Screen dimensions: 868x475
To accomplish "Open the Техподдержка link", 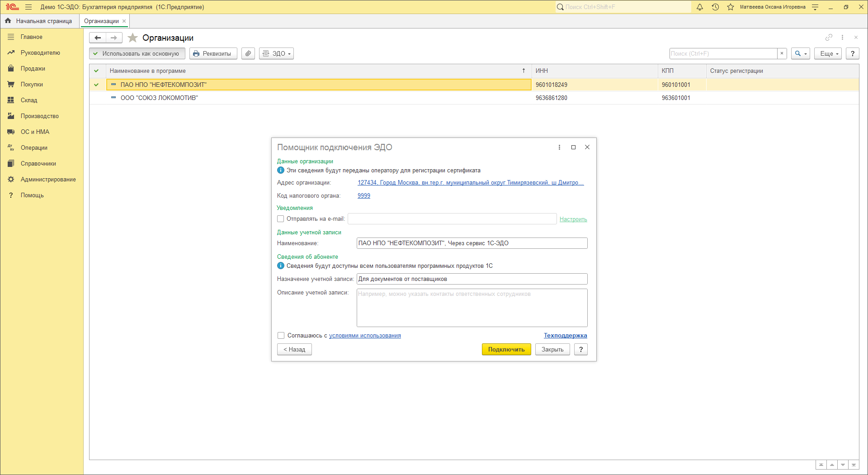I will (x=565, y=336).
